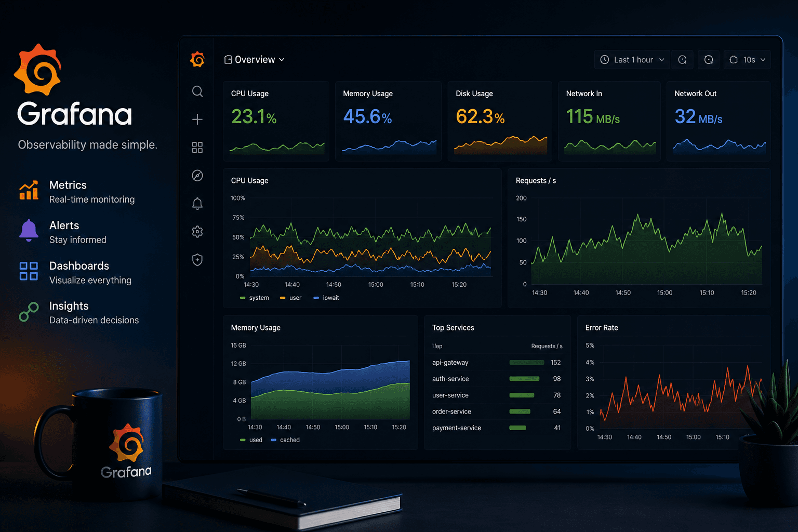Open configuration gear icon in sidebar

[x=197, y=232]
